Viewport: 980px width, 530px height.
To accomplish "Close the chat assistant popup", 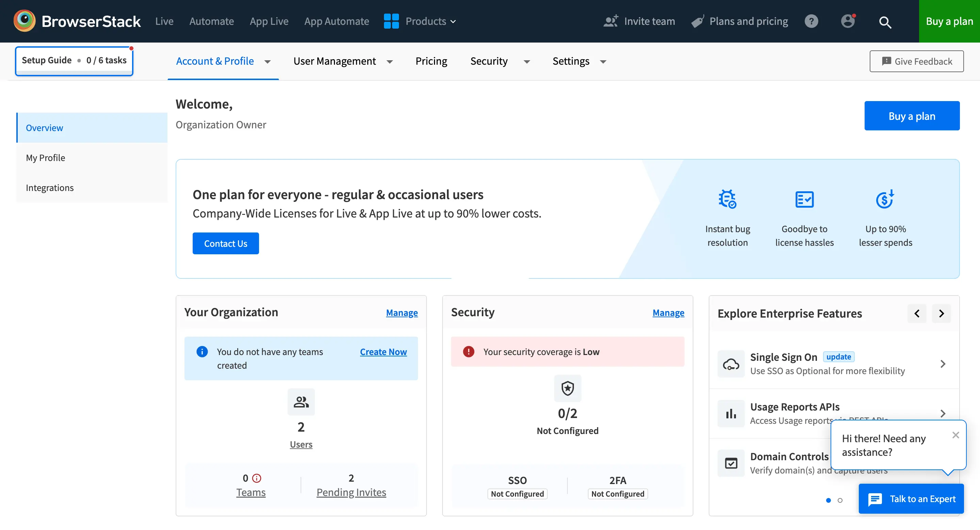I will pyautogui.click(x=954, y=435).
